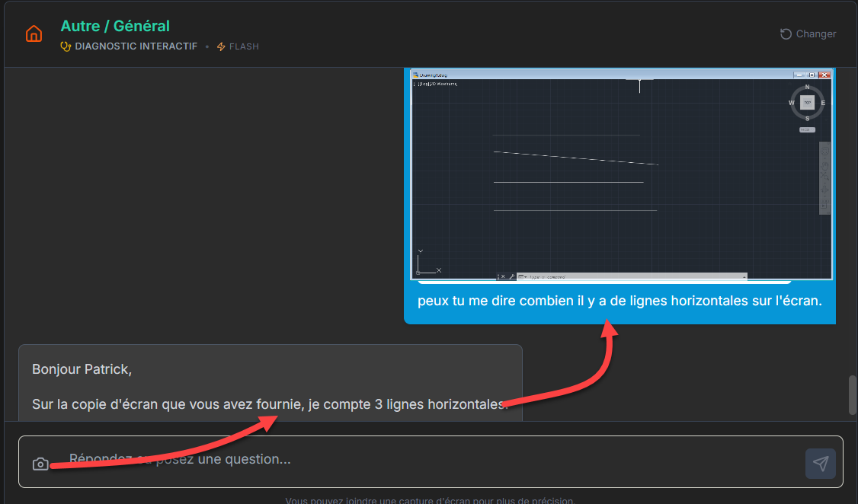858x504 pixels.
Task: Click the stethoscope icon beside Diagnostic Interactif
Action: [x=66, y=46]
